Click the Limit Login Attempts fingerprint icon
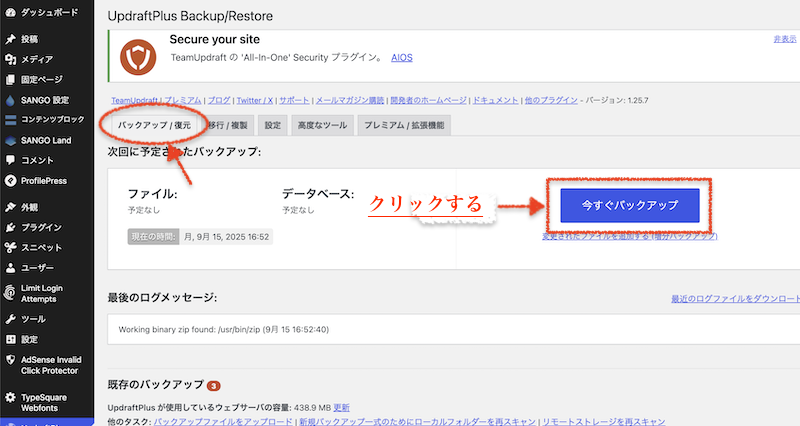The height and width of the screenshot is (426, 800). coord(10,293)
